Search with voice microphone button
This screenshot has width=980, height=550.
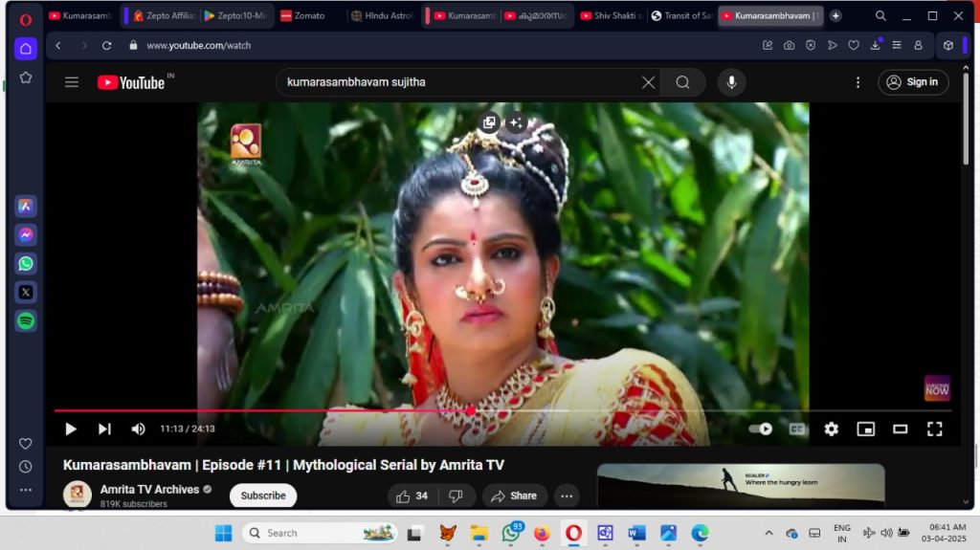[x=731, y=82]
